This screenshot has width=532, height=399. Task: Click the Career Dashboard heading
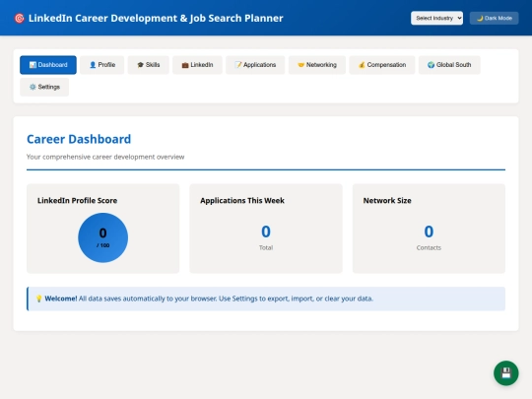(79, 139)
